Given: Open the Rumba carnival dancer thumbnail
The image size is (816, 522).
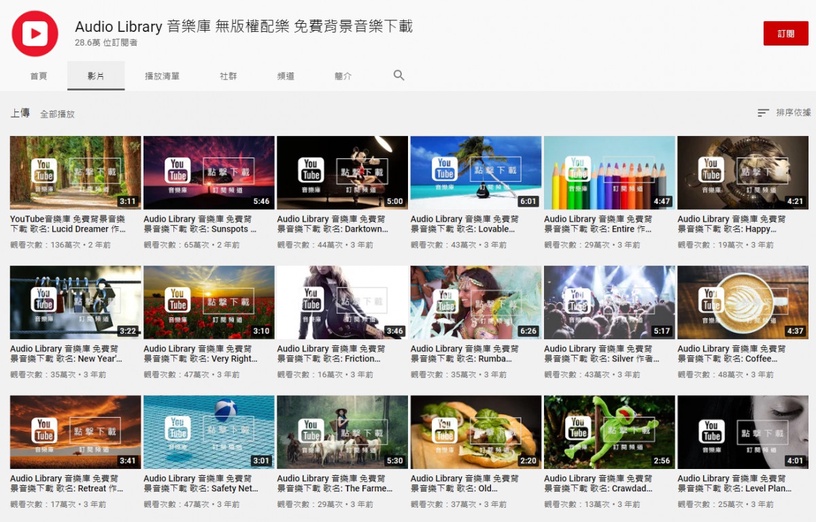Looking at the screenshot, I should 476,302.
